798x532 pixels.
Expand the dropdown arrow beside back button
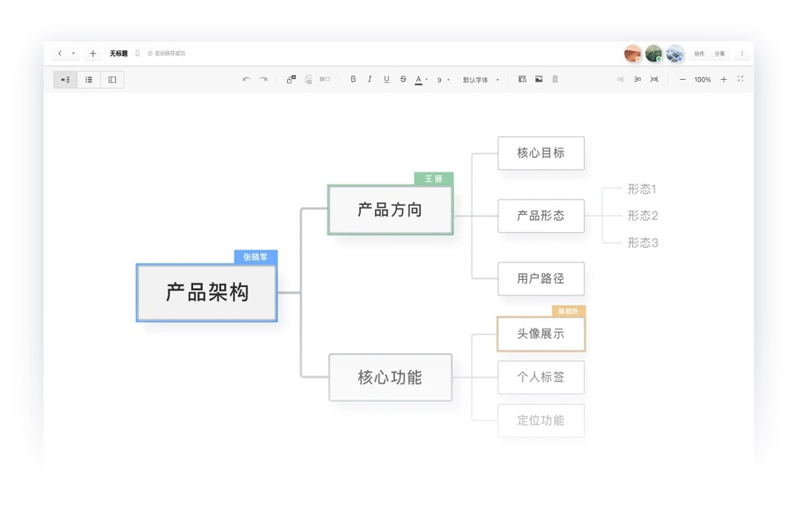pos(73,53)
